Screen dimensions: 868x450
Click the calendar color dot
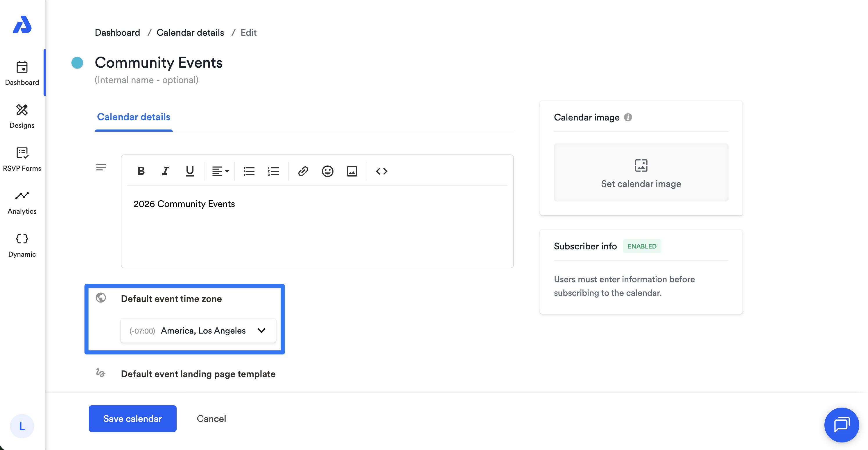click(x=77, y=63)
